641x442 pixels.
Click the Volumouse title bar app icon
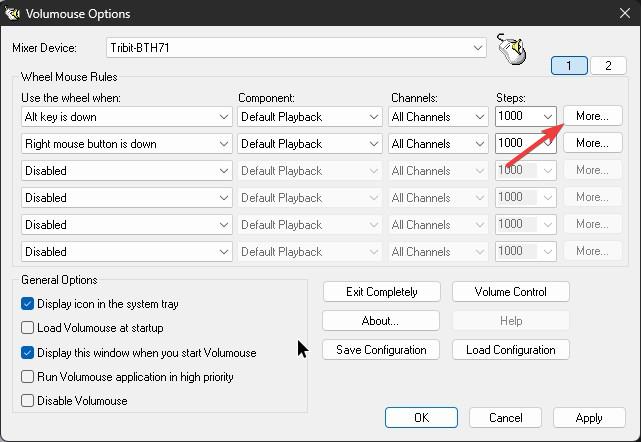(x=12, y=13)
